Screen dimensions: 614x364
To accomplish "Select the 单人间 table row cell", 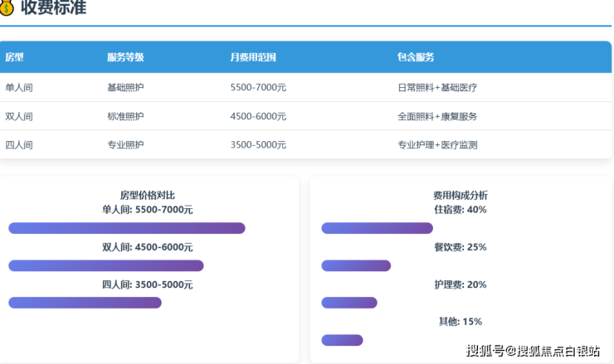I will 19,87.
